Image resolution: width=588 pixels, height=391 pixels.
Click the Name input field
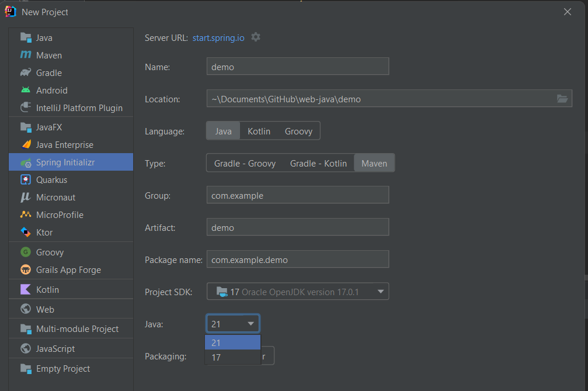(x=298, y=67)
